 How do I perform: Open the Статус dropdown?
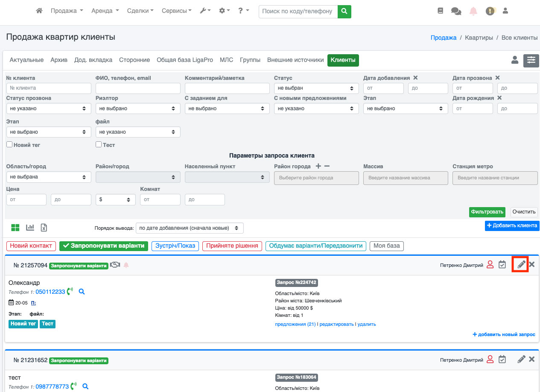pos(316,88)
